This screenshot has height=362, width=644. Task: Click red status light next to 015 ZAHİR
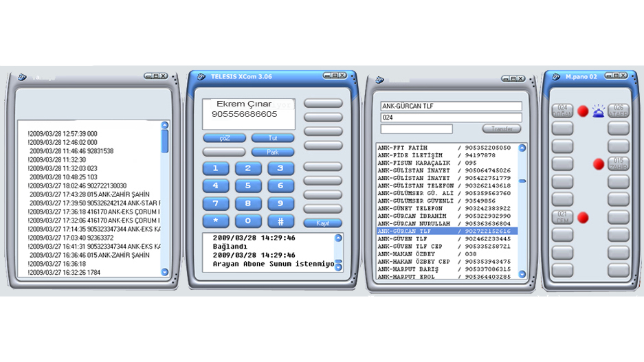(598, 164)
